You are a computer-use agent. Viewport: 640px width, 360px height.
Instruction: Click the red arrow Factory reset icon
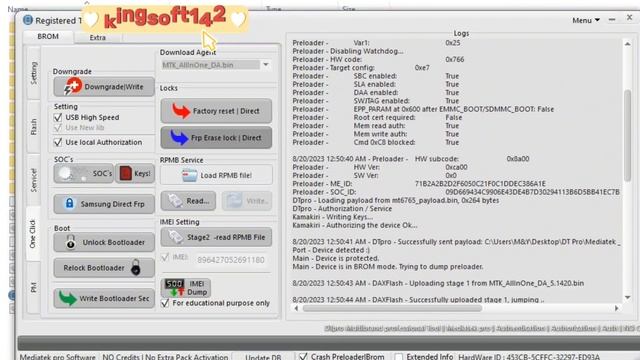(180, 111)
